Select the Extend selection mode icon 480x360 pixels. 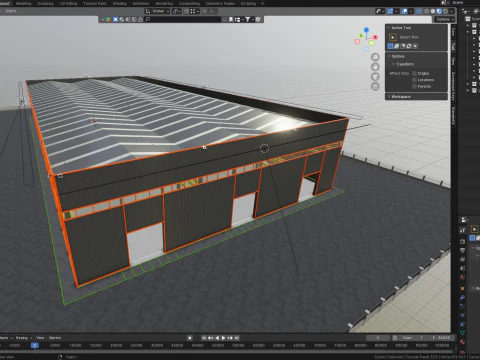coord(397,46)
